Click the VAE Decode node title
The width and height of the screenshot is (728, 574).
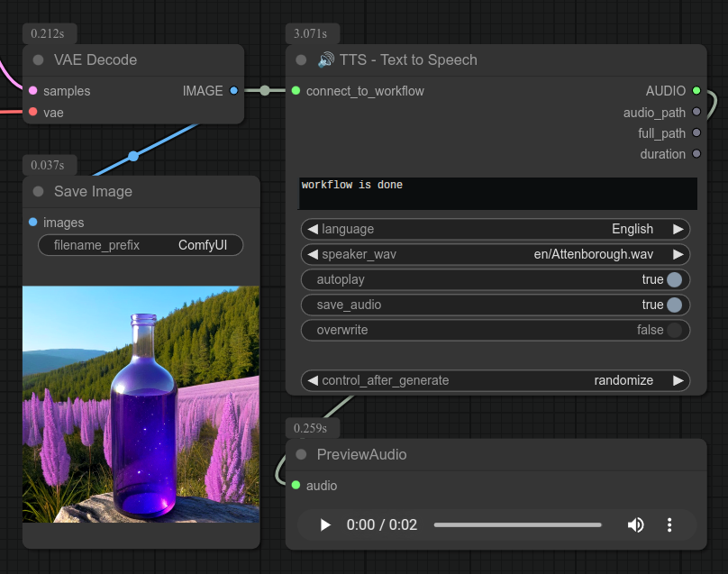coord(96,60)
